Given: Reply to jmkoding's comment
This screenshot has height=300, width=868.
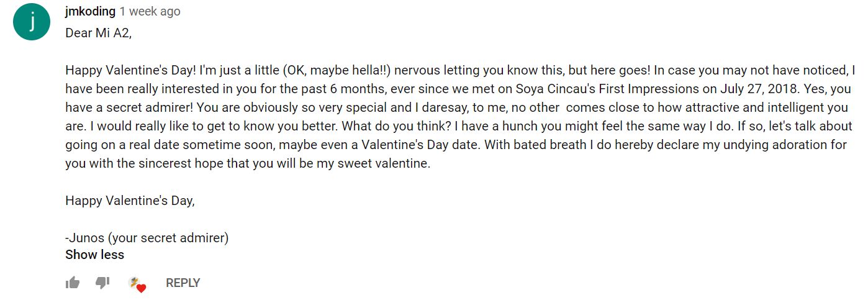Looking at the screenshot, I should [183, 283].
